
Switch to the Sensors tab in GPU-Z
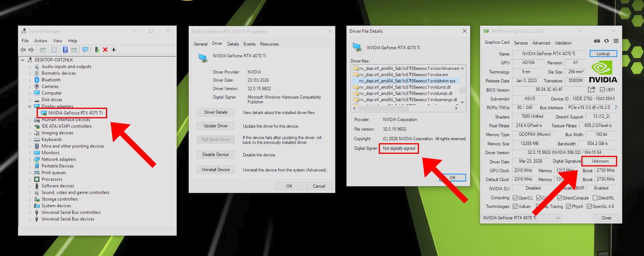tap(521, 43)
